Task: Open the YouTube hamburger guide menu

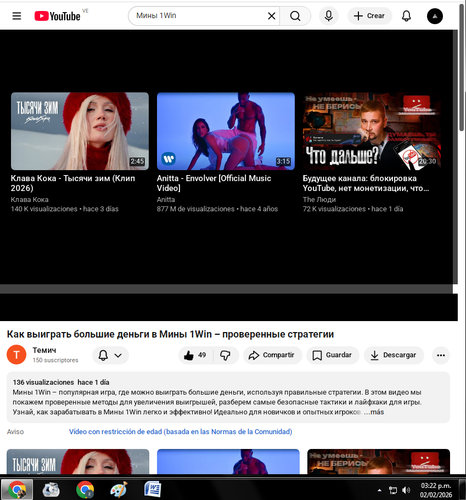Action: (17, 16)
